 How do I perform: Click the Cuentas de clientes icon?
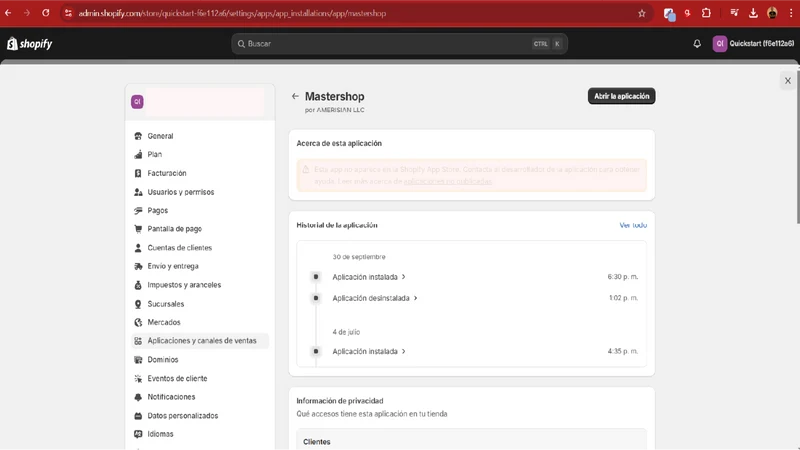tap(138, 248)
